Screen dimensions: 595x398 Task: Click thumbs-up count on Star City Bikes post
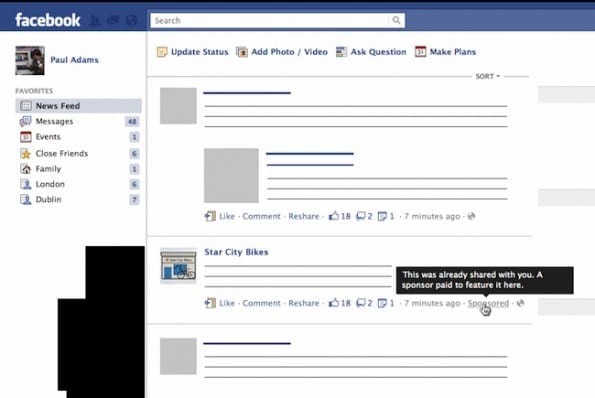point(340,303)
